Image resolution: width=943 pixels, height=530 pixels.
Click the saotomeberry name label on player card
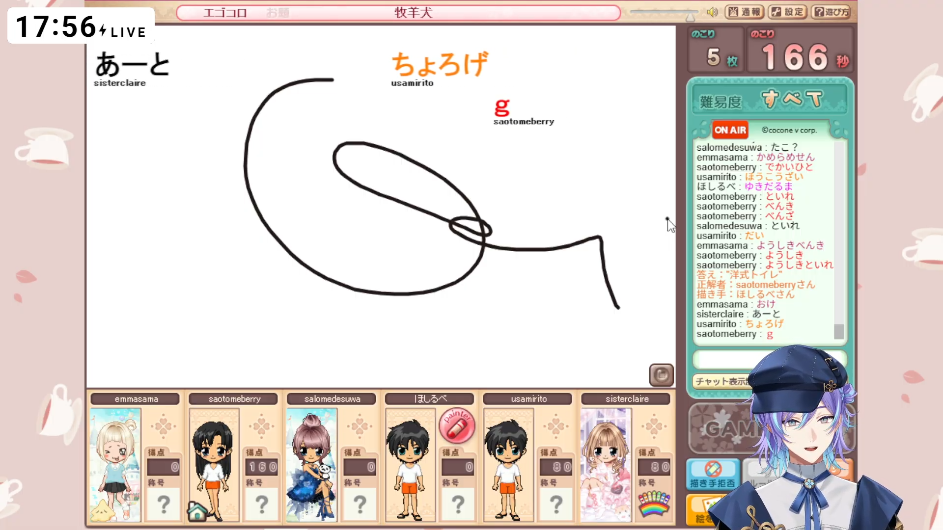(x=234, y=399)
